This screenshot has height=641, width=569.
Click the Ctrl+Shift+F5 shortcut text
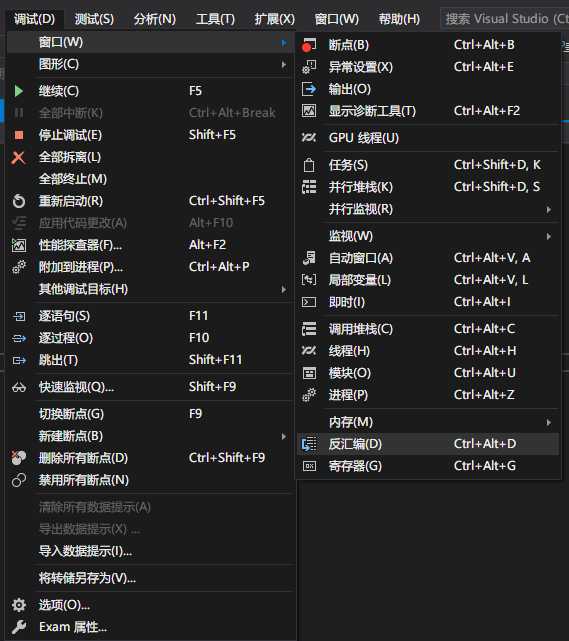pos(227,201)
